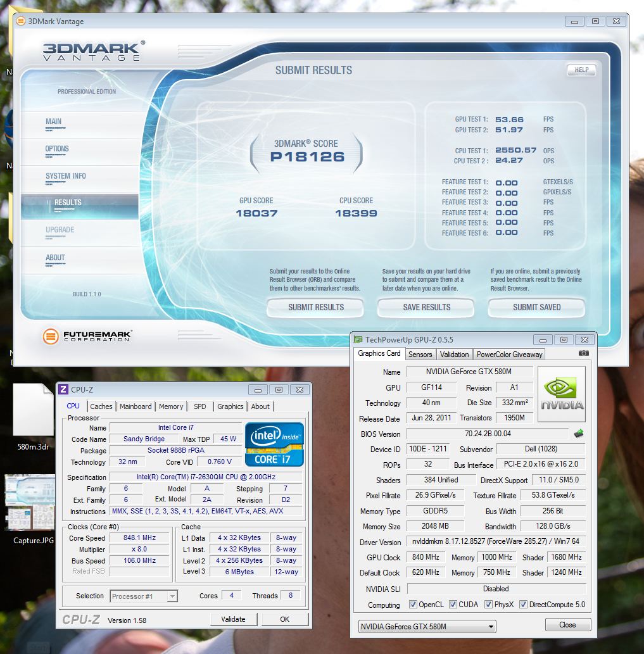Toggle the DirectCompute 5.0 checkbox
Screen dimensions: 644x654
pos(523,605)
